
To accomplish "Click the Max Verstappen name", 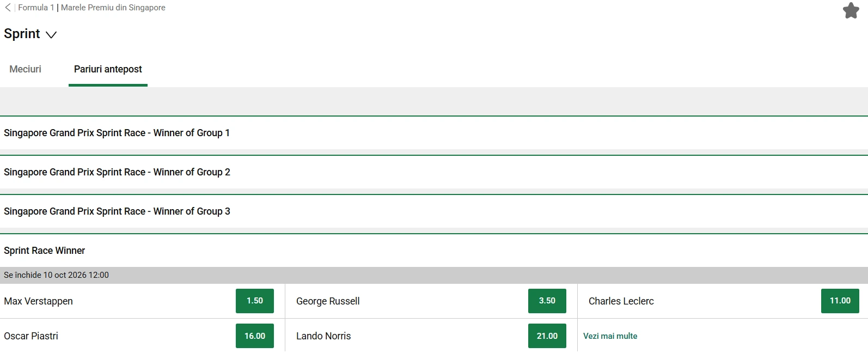I will 38,301.
